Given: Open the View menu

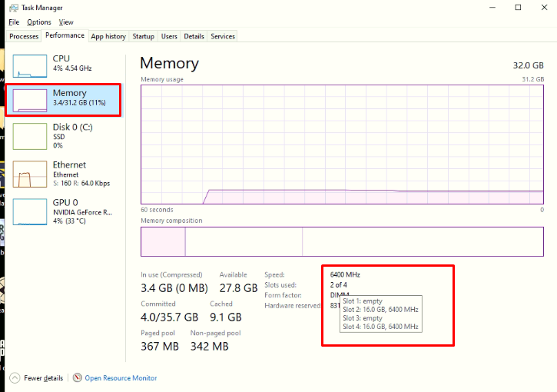Looking at the screenshot, I should (66, 22).
